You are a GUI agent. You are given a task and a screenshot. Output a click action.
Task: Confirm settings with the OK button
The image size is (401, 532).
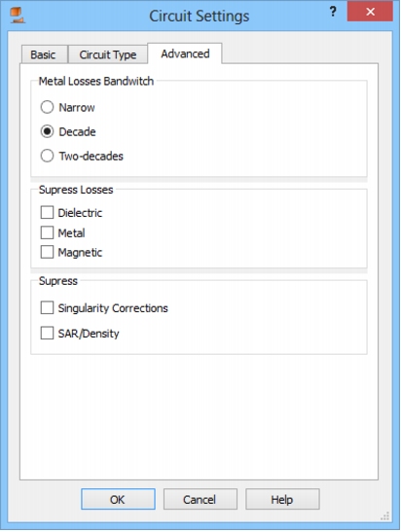(x=118, y=499)
